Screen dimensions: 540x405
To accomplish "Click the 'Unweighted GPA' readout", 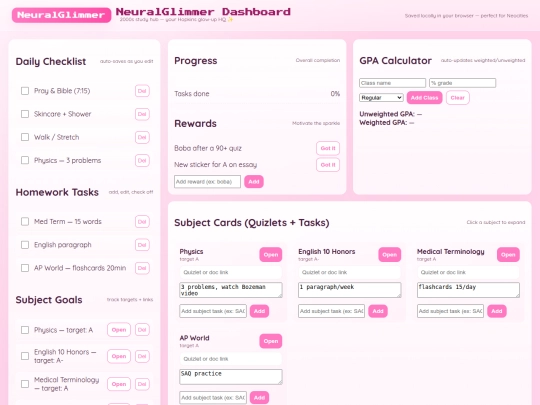I will pos(391,114).
